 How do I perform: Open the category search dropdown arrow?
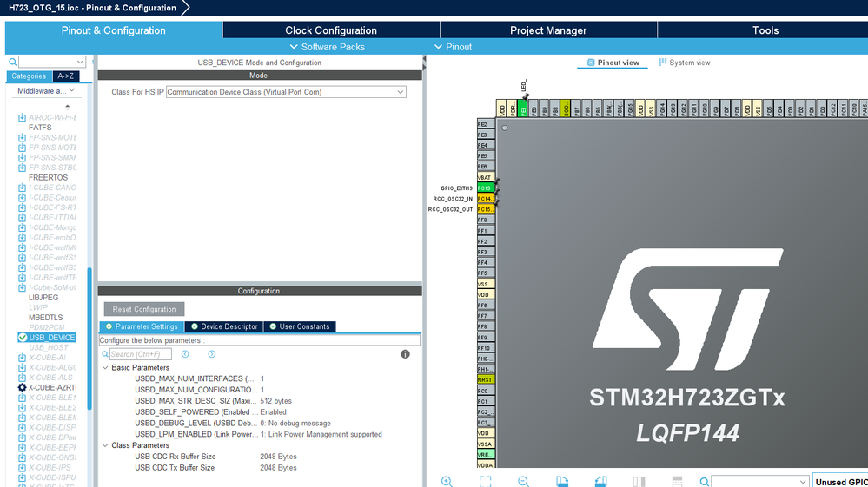[80, 62]
